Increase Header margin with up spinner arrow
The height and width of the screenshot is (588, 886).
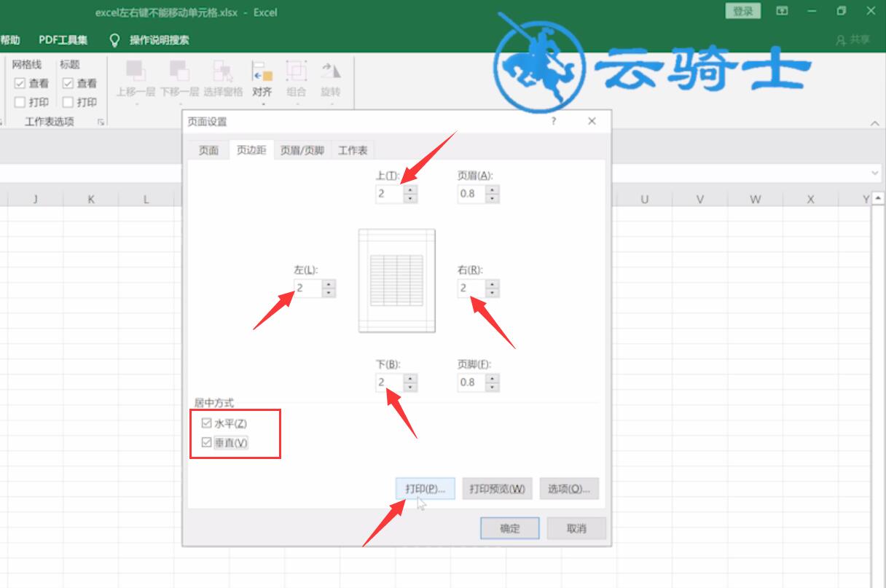pyautogui.click(x=493, y=189)
